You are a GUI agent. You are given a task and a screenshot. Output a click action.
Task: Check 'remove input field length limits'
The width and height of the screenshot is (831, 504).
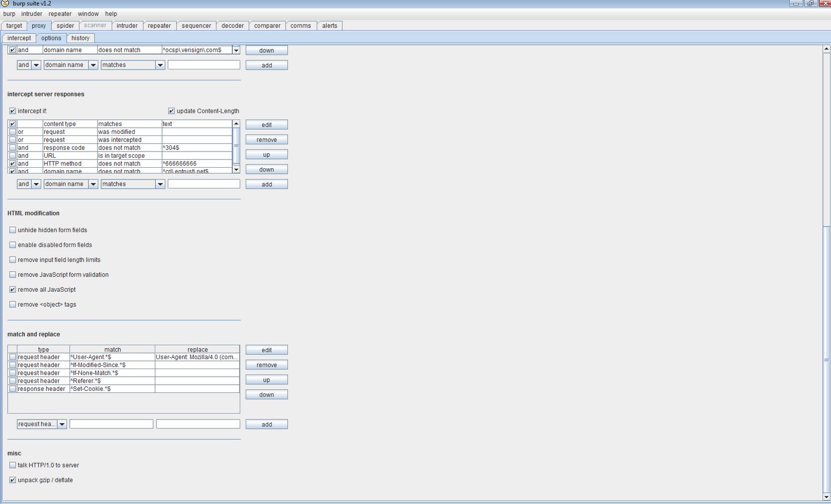point(12,260)
